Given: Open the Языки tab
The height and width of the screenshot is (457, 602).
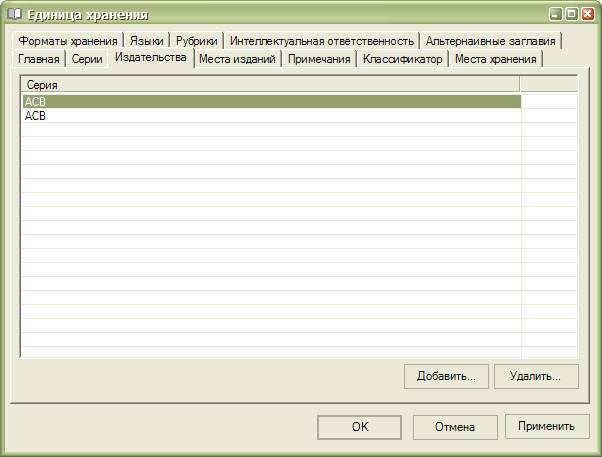Looking at the screenshot, I should (146, 41).
